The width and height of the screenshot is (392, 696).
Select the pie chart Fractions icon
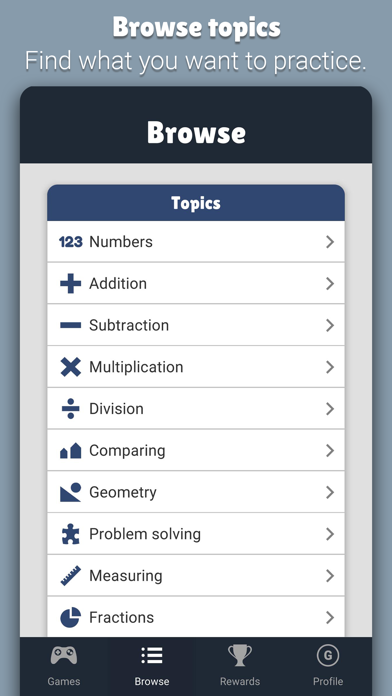(x=71, y=617)
